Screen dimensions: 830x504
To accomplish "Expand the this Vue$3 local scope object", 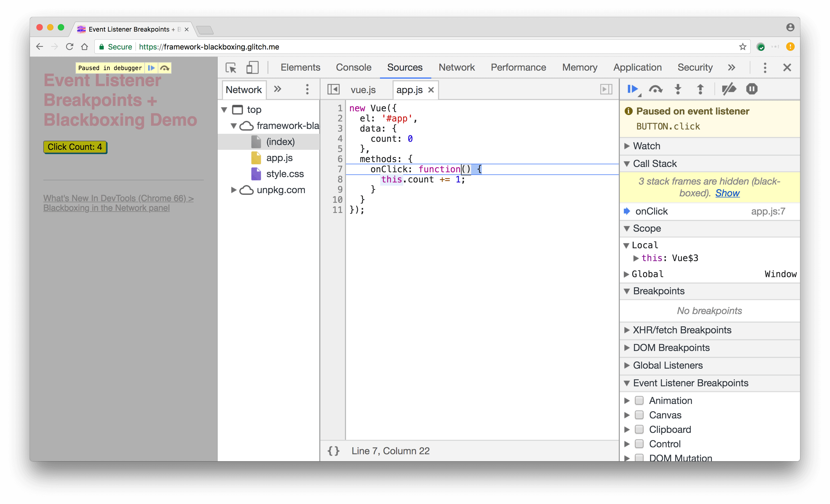I will [637, 257].
